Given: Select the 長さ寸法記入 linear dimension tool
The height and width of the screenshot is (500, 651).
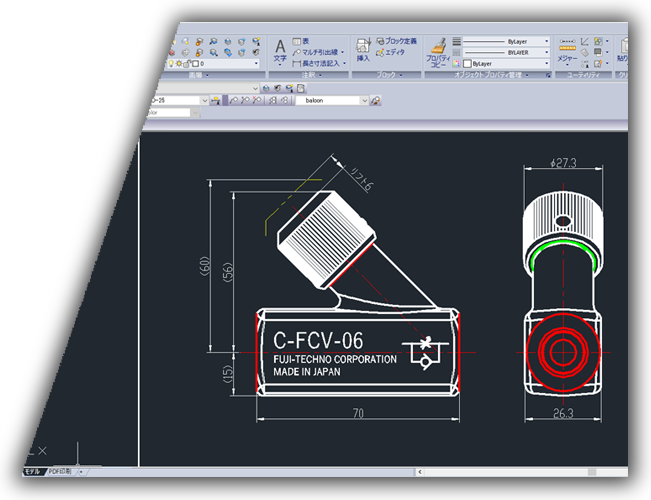Looking at the screenshot, I should [316, 63].
